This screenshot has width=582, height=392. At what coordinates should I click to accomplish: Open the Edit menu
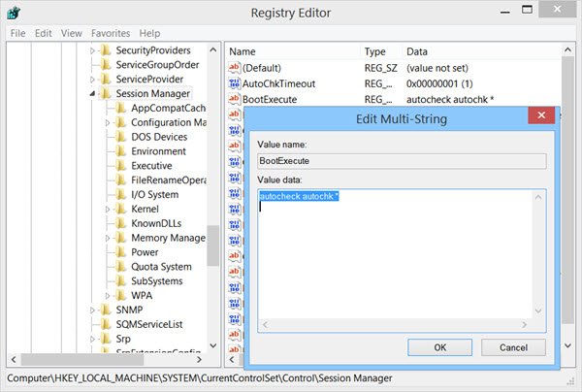tap(43, 33)
